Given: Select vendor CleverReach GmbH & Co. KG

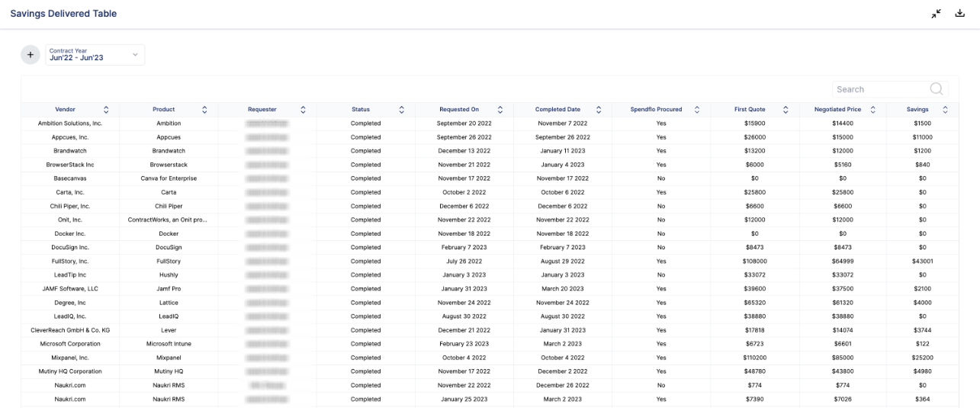Looking at the screenshot, I should (x=70, y=330).
